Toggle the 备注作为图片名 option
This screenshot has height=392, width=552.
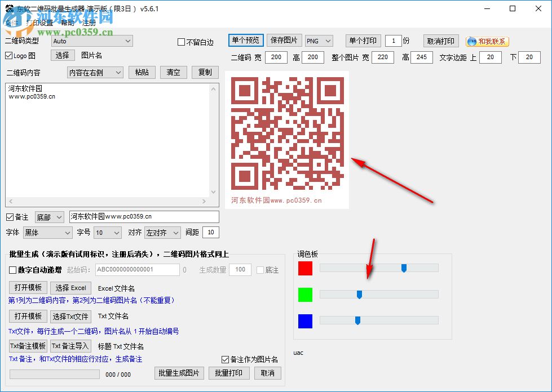224,359
